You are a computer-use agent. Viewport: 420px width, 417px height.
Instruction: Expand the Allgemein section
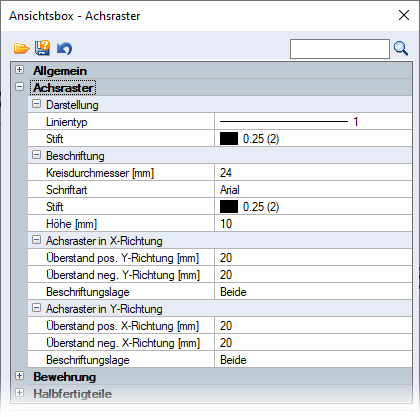[x=20, y=70]
